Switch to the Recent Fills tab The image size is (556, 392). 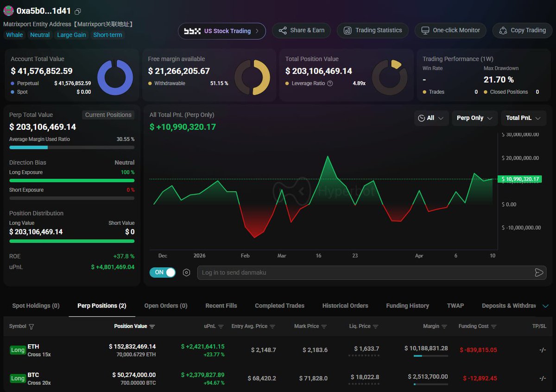tap(221, 306)
